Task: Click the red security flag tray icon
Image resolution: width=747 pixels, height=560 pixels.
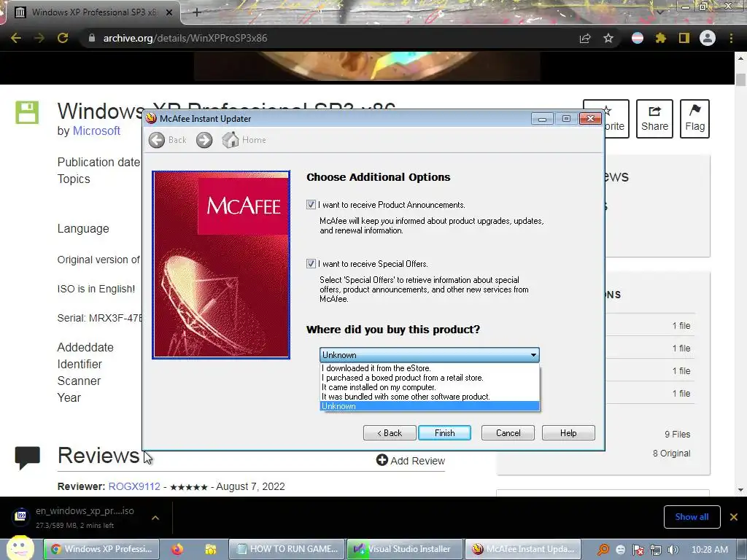Action: (638, 550)
